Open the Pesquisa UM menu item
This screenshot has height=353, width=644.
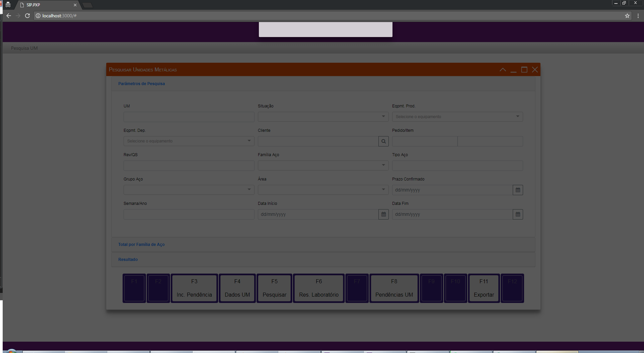(24, 48)
